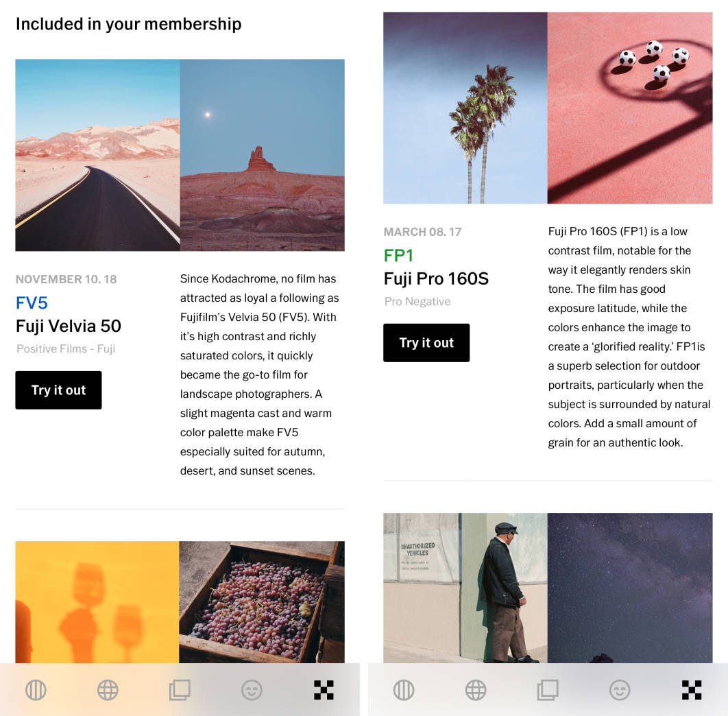Select the checkered VSCO X icon on the right screen

point(692,690)
